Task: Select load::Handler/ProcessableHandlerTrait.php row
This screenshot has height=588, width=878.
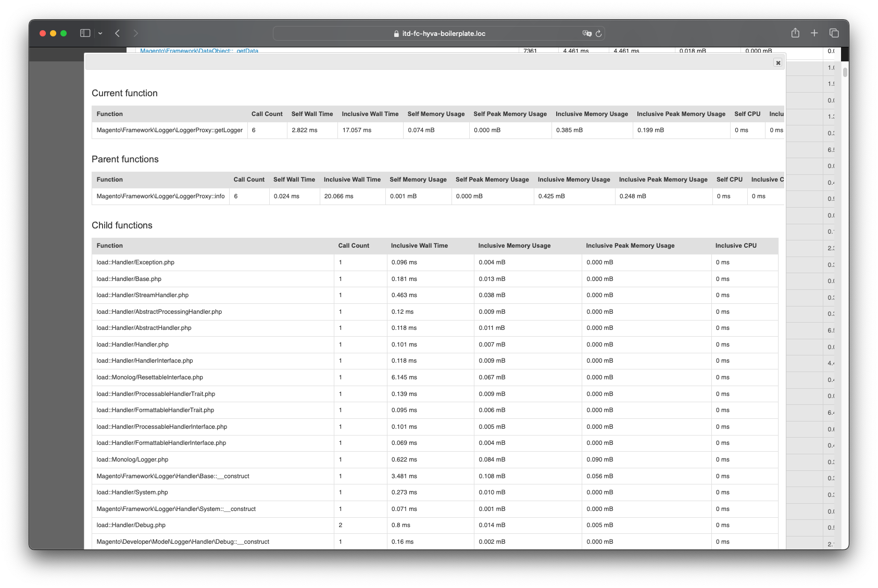Action: pyautogui.click(x=435, y=394)
